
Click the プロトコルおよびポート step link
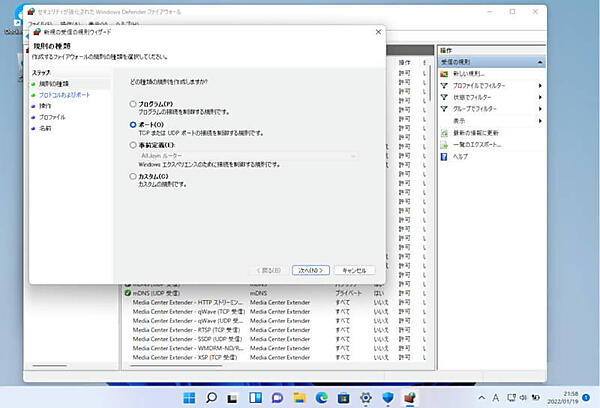[64, 95]
